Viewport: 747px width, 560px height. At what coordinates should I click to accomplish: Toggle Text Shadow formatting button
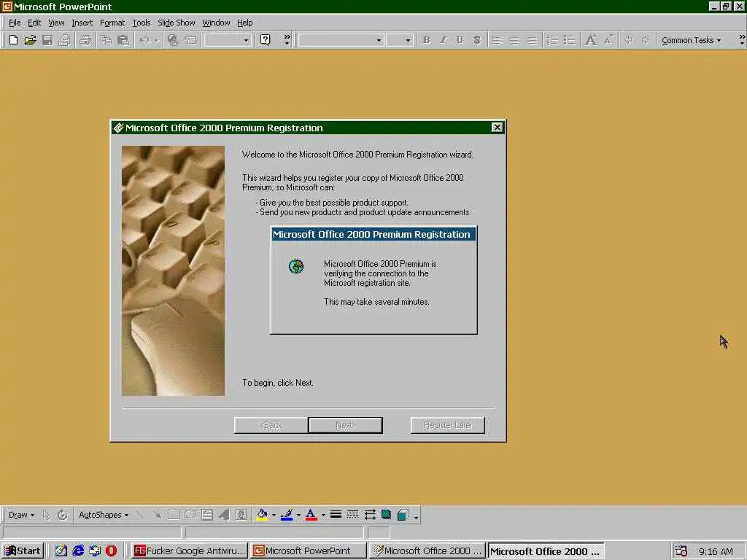[477, 40]
